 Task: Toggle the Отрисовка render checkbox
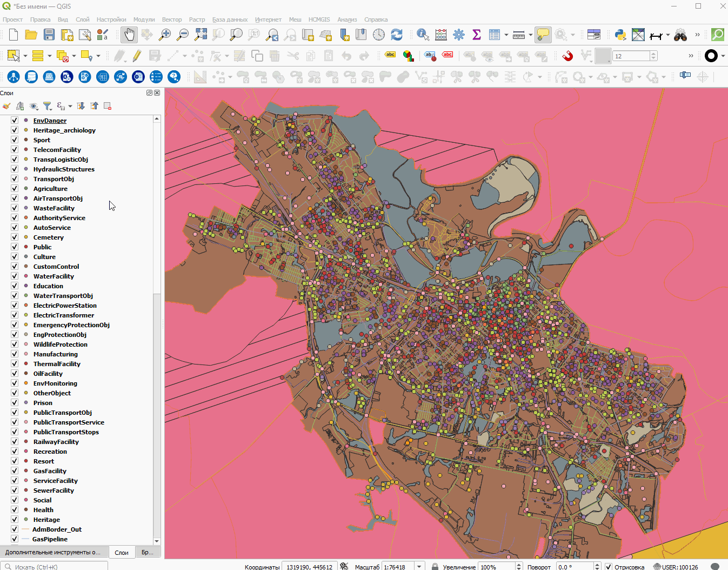(609, 567)
